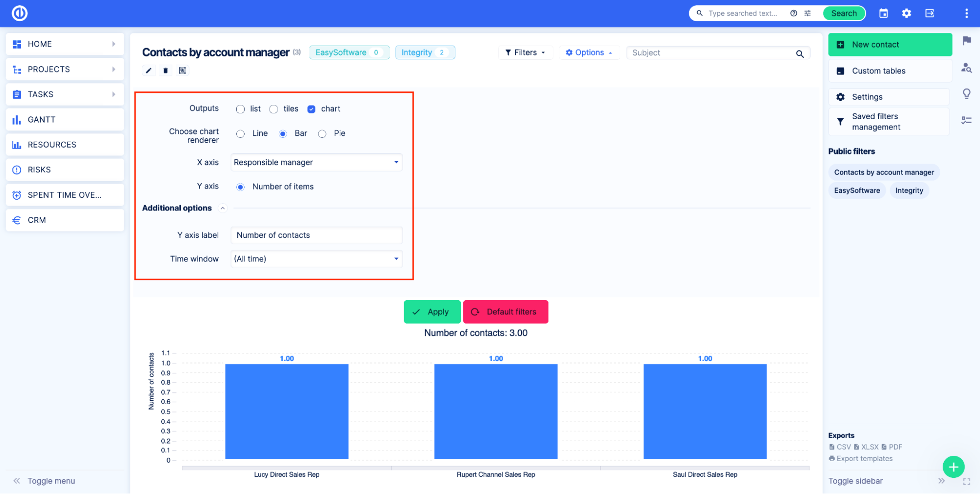Image resolution: width=980 pixels, height=494 pixels.
Task: Click the New contact button
Action: point(889,45)
